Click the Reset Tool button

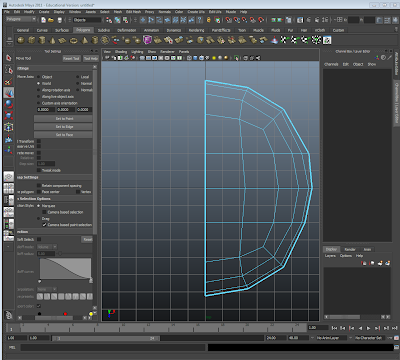tap(72, 59)
